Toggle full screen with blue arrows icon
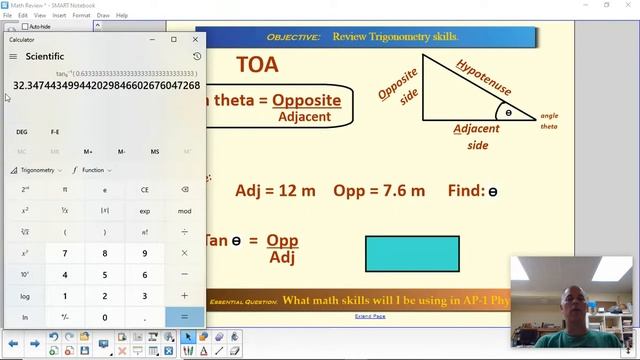The height and width of the screenshot is (360, 640). click(169, 351)
